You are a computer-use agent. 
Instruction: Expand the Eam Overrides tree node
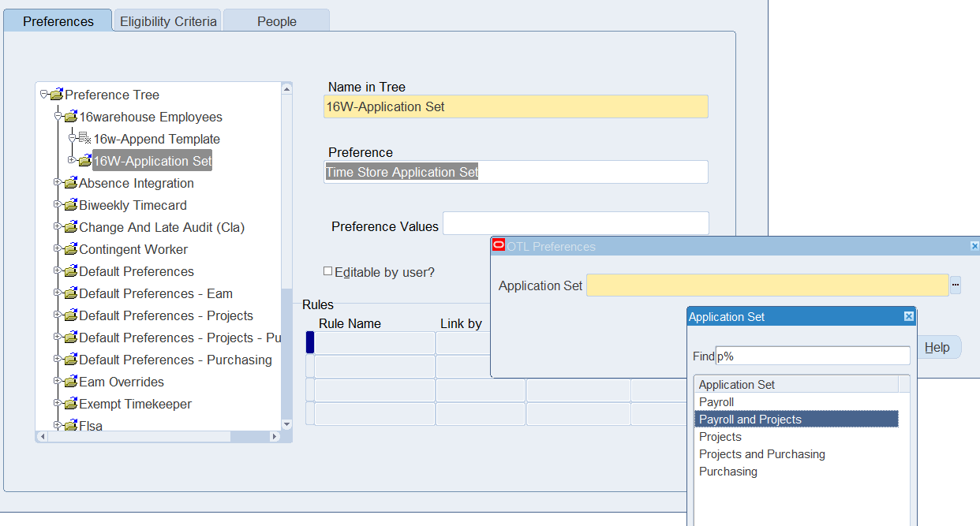tap(58, 382)
